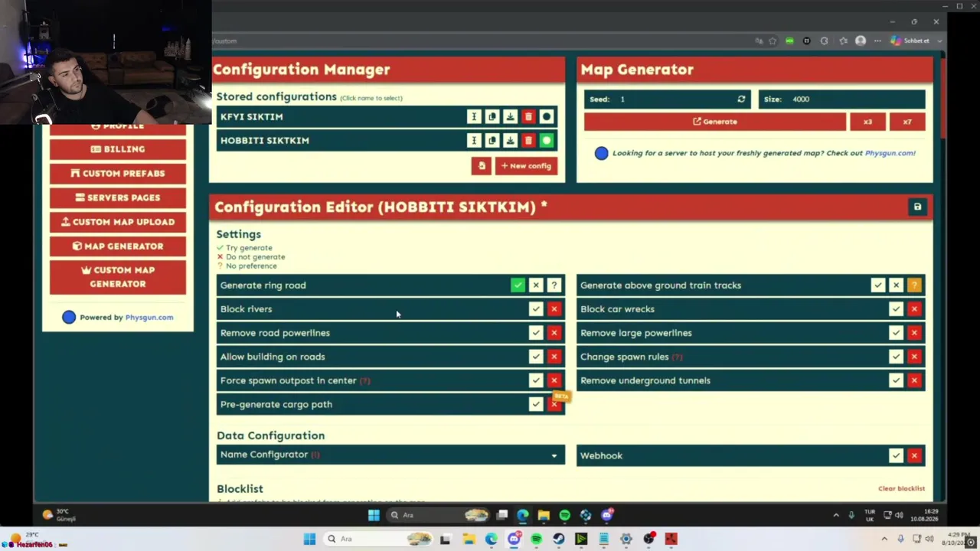The width and height of the screenshot is (980, 551).
Task: Delete the KFYI SIKTIM configuration
Action: pyautogui.click(x=528, y=117)
